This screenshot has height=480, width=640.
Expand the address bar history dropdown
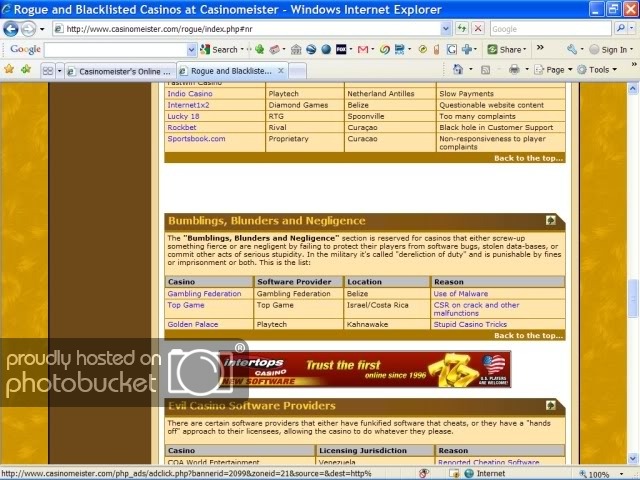click(x=446, y=29)
